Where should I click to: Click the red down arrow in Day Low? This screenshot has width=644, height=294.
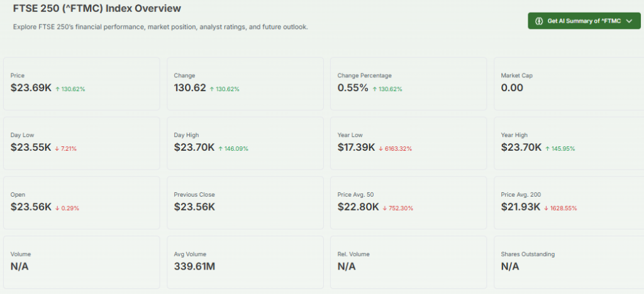58,149
